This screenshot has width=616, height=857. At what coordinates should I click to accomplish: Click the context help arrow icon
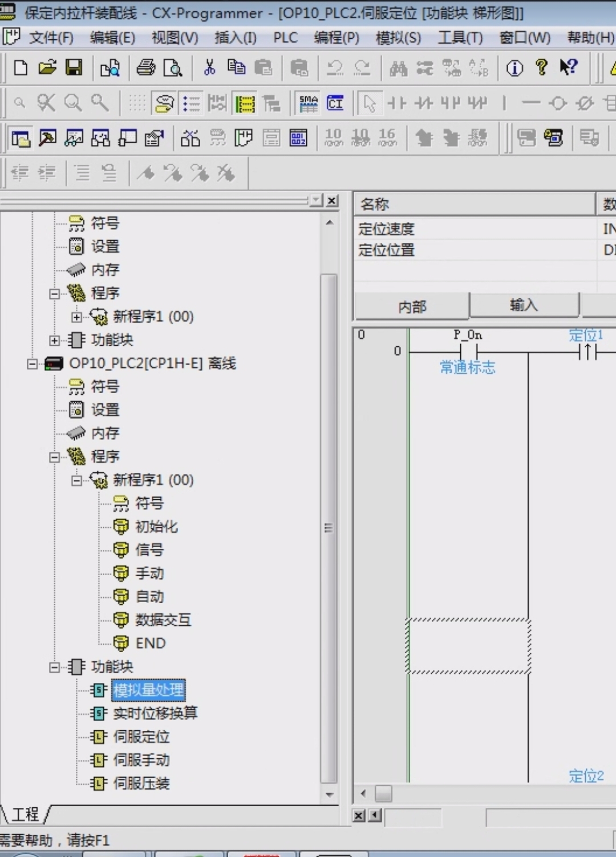click(x=568, y=68)
